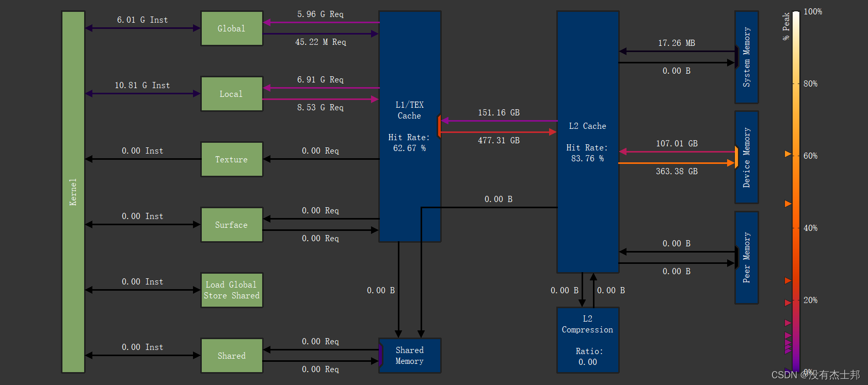Click the Peer Memory block
The height and width of the screenshot is (385, 868).
[747, 258]
